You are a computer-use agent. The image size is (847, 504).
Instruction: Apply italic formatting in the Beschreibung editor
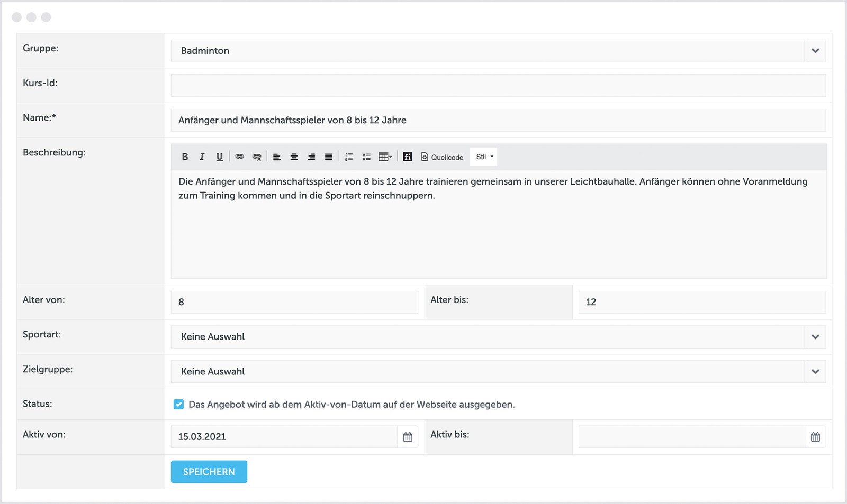[202, 157]
